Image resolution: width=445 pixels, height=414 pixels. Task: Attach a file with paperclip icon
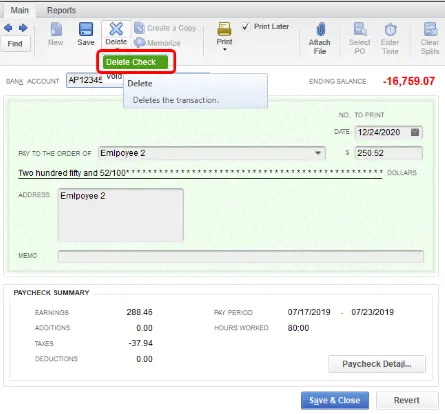click(x=320, y=29)
